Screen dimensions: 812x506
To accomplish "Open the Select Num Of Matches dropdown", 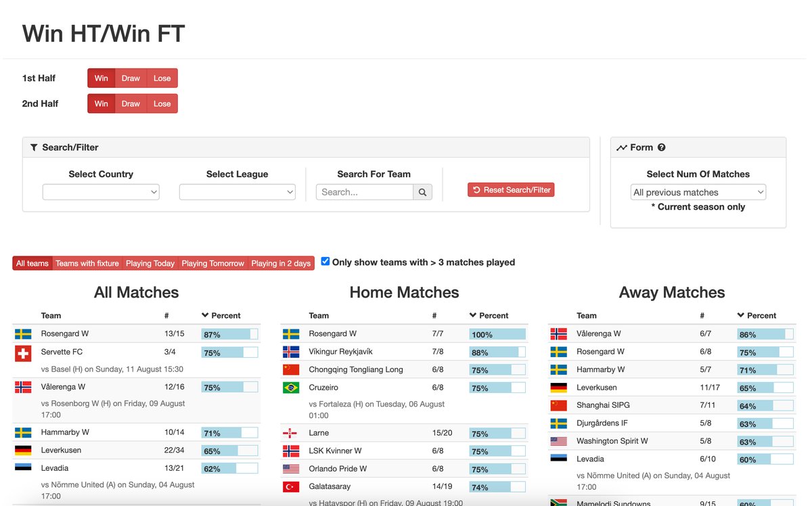I will click(x=698, y=192).
